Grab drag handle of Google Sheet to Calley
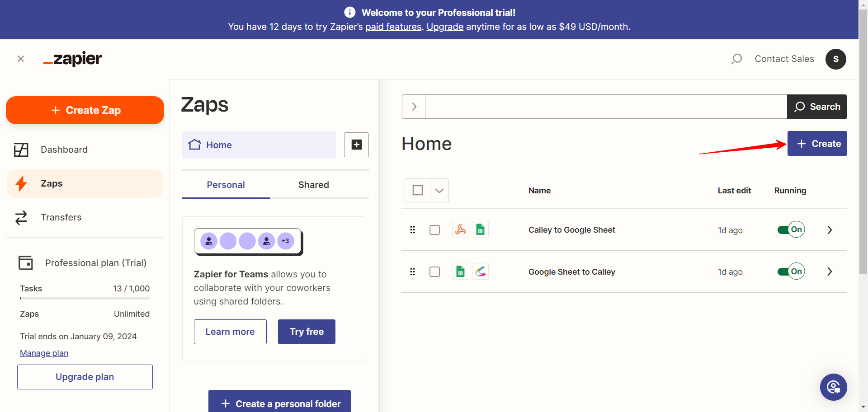The width and height of the screenshot is (868, 412). [x=412, y=272]
